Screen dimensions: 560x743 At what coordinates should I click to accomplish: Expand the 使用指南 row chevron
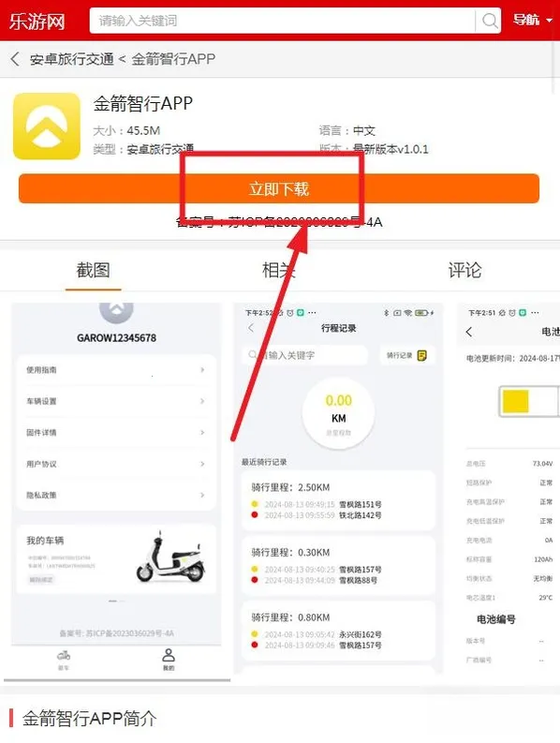click(202, 369)
